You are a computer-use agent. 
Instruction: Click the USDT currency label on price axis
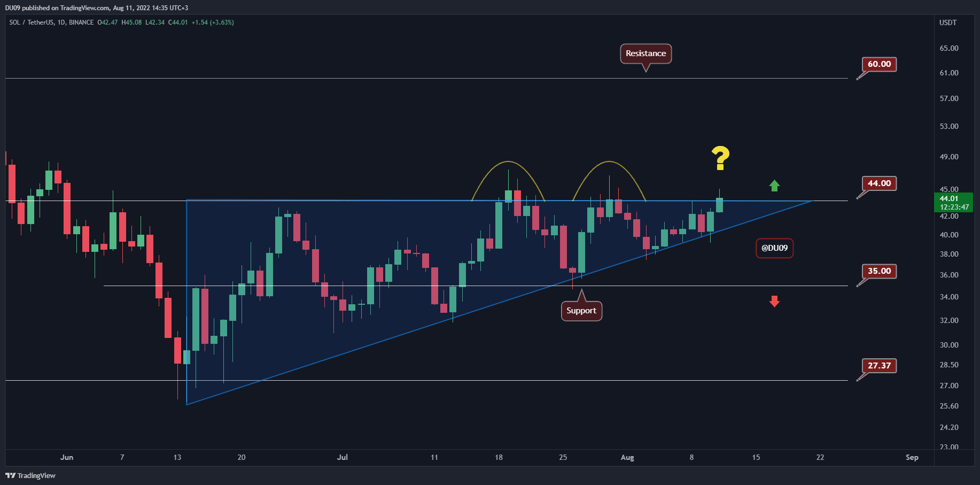948,22
